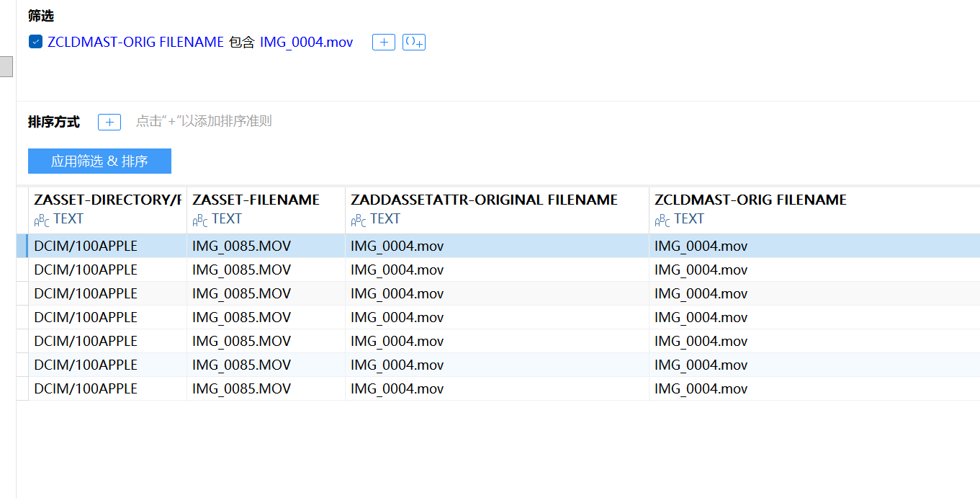
Task: Click the TEXT type icon under ZASSET-FILENAME
Action: pos(199,220)
